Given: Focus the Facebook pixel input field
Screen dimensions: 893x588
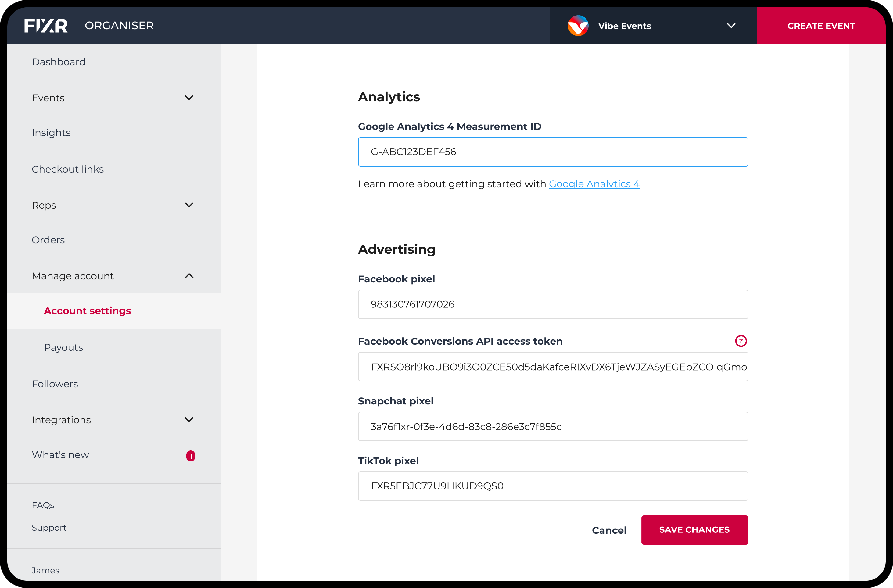Looking at the screenshot, I should click(x=553, y=304).
